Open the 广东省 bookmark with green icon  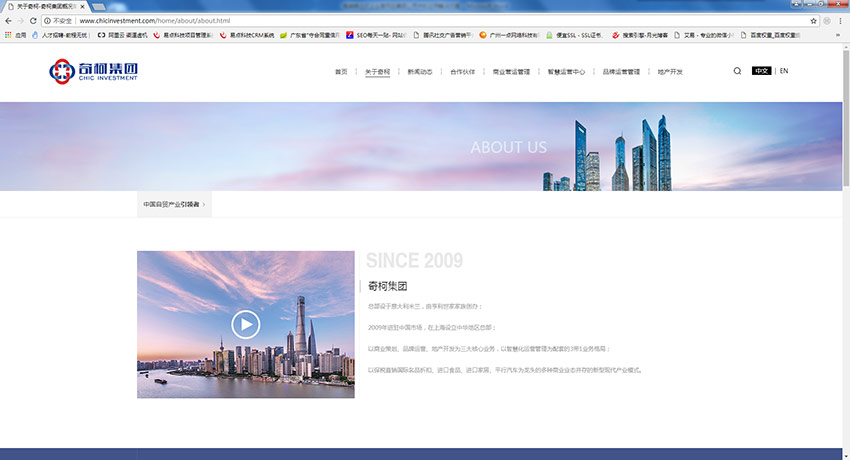pyautogui.click(x=310, y=35)
